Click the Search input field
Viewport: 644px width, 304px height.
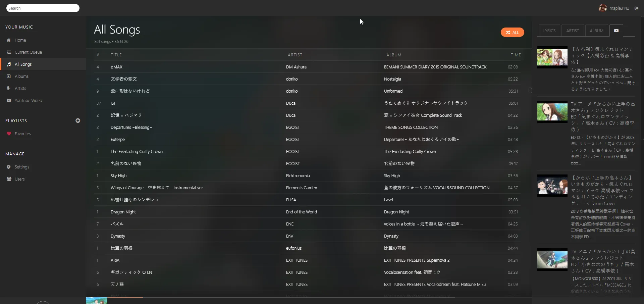pos(43,8)
